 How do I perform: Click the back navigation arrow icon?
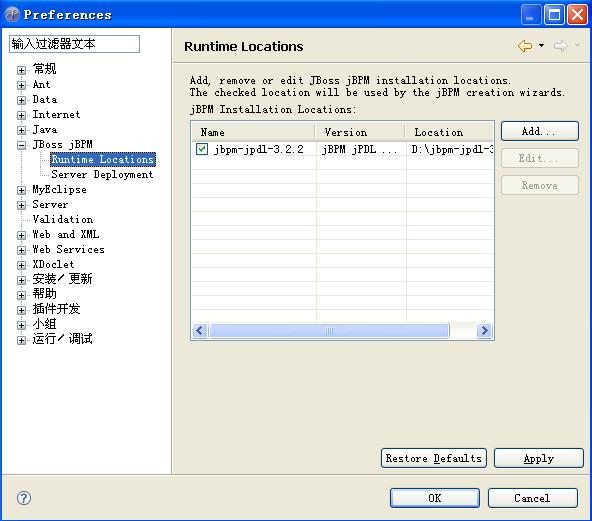point(525,46)
